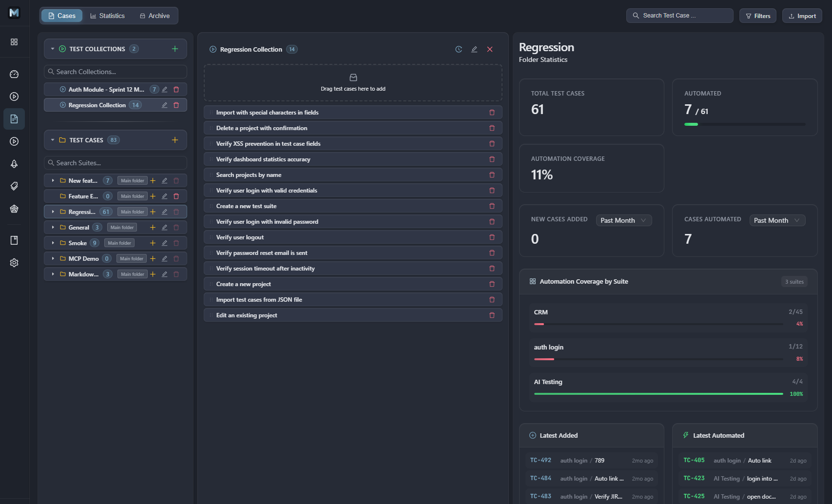Delete the Feature E... folder
Viewport: 832px width, 504px height.
(176, 196)
